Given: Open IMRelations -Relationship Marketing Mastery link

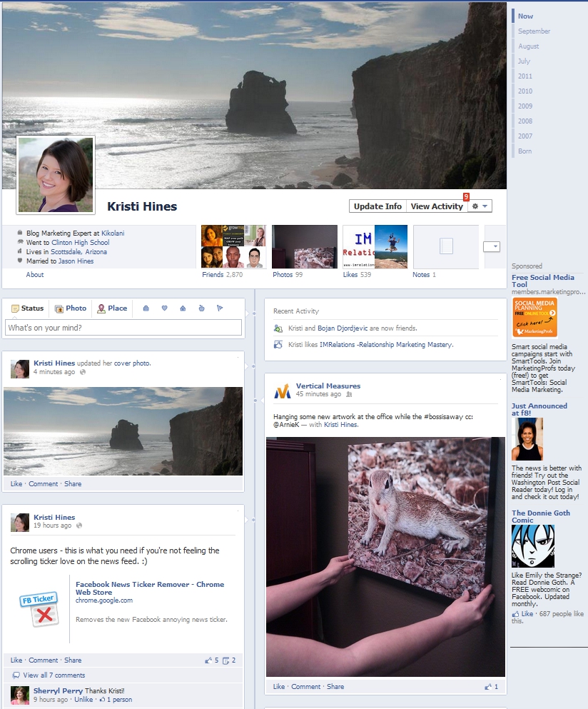Looking at the screenshot, I should [386, 345].
